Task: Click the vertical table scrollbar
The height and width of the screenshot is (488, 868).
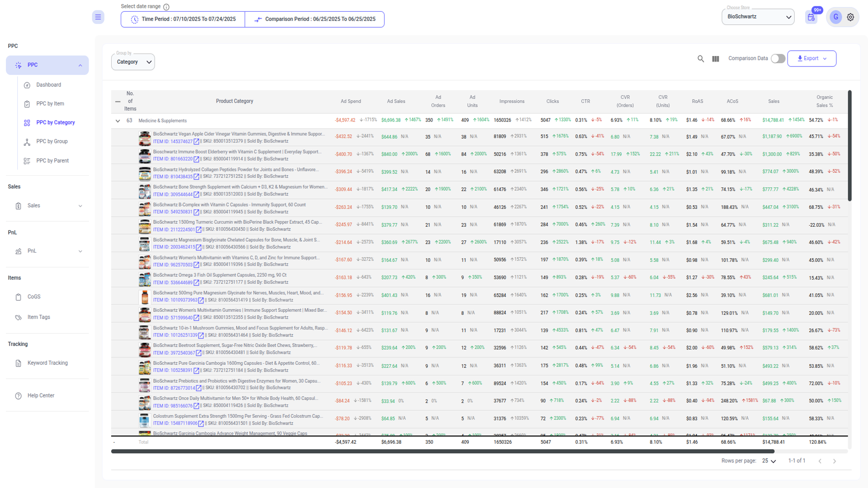Action: click(x=850, y=146)
